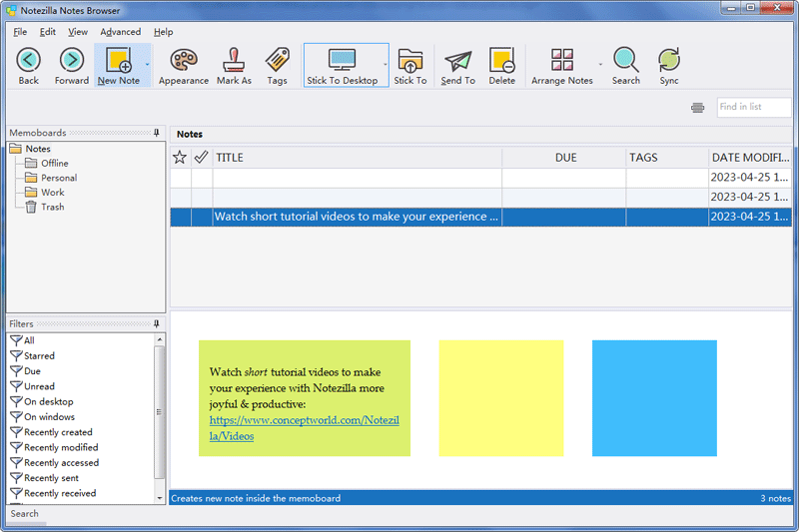Image resolution: width=799 pixels, height=532 pixels.
Task: Expand the Stick To Desktop dropdown arrow
Action: click(385, 65)
